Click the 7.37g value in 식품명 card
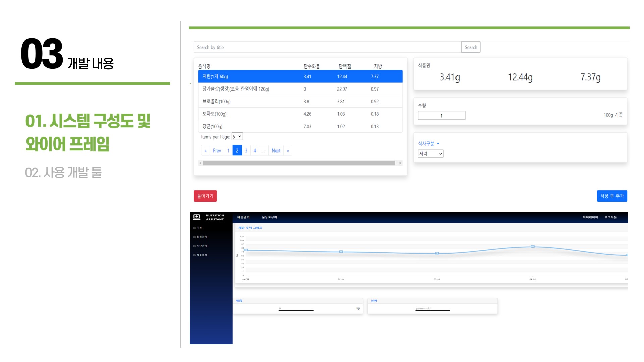This screenshot has width=644, height=362. [591, 77]
